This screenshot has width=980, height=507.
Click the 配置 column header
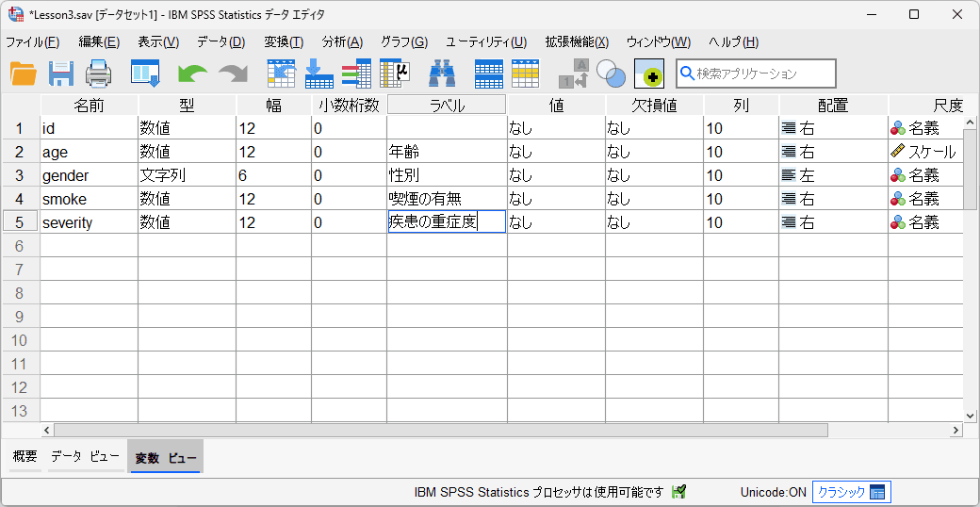tap(833, 105)
